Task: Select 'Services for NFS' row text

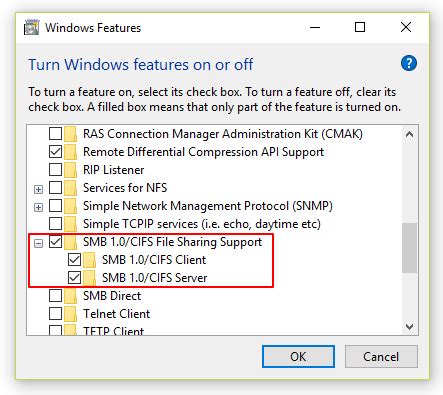Action: (125, 188)
